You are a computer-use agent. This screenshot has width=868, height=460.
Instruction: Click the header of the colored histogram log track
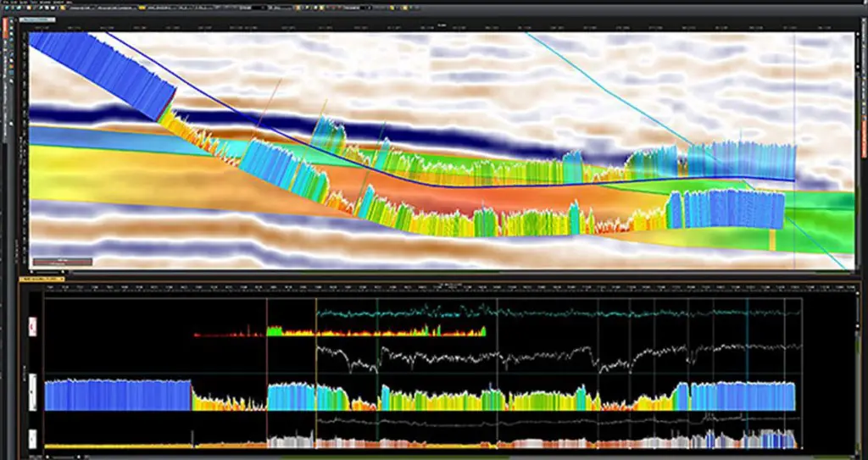pyautogui.click(x=33, y=392)
